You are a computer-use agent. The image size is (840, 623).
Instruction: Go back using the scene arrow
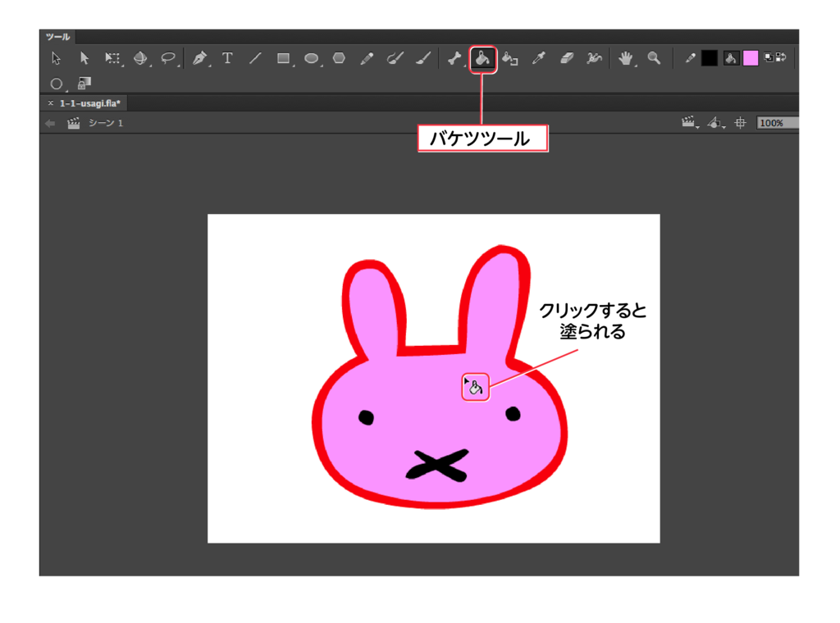[50, 124]
